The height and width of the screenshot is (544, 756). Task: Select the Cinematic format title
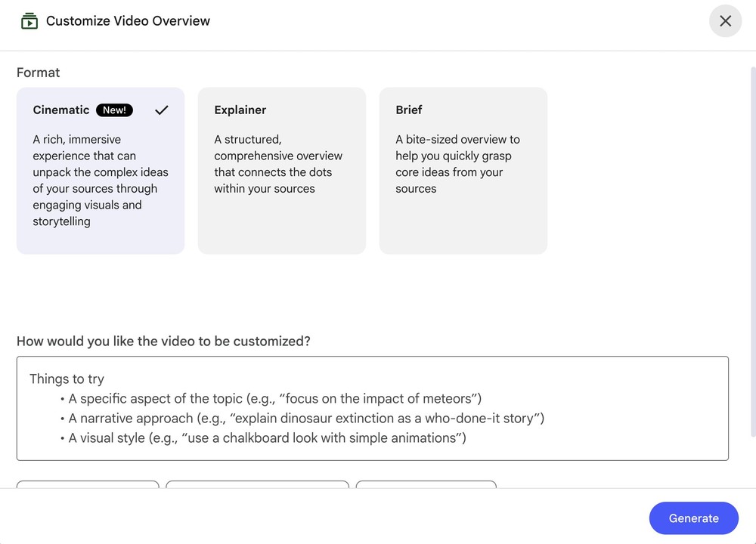(61, 110)
